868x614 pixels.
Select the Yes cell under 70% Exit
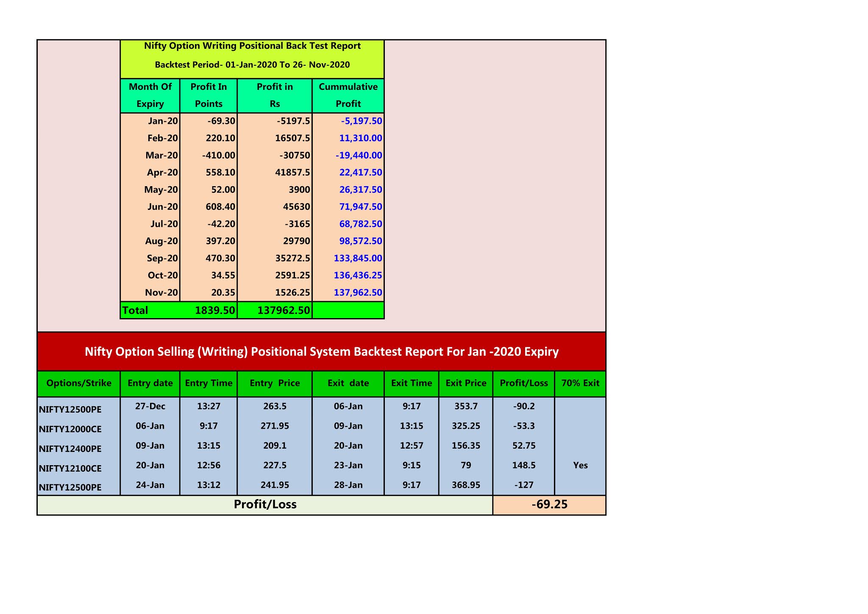pos(581,465)
